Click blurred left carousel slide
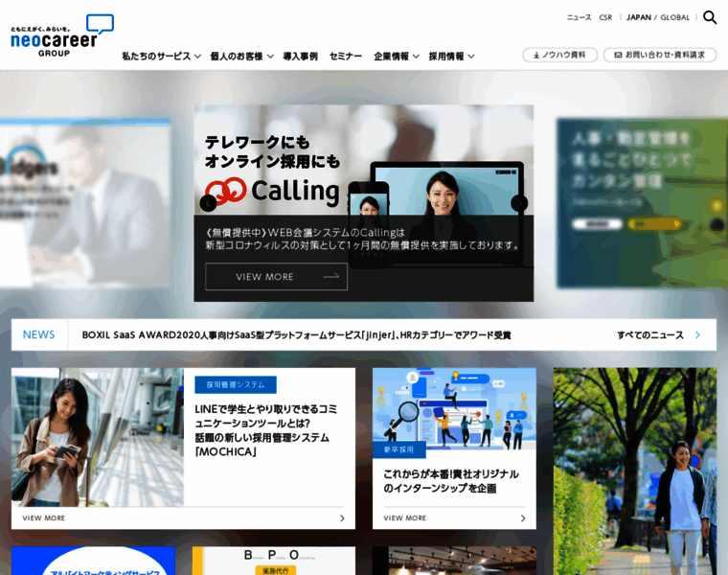The width and height of the screenshot is (728, 575). pos(85,203)
